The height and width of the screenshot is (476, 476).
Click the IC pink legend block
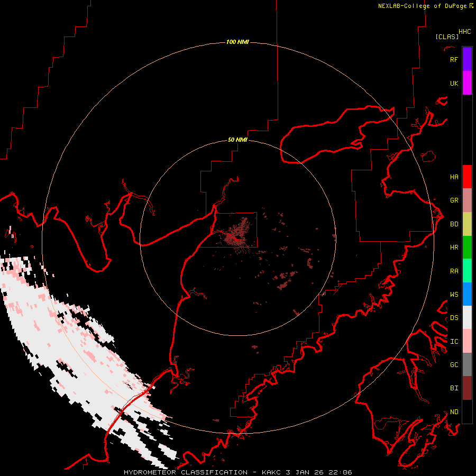[x=467, y=341]
